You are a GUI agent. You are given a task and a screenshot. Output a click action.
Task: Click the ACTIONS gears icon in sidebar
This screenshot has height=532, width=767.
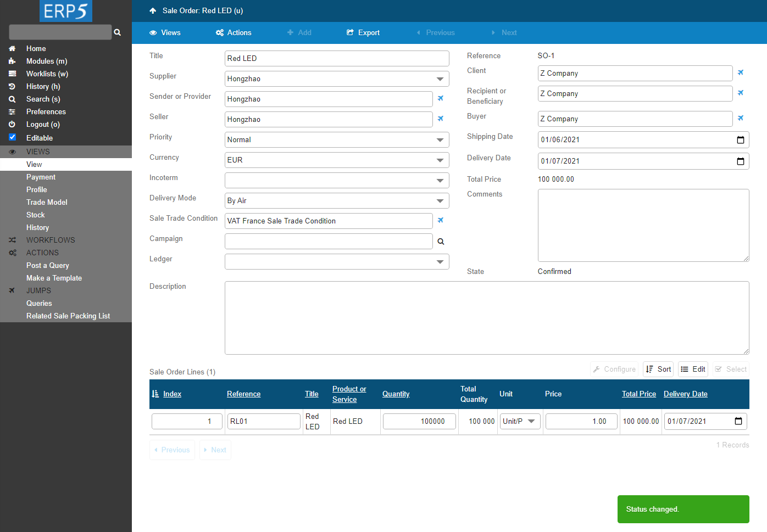point(12,253)
